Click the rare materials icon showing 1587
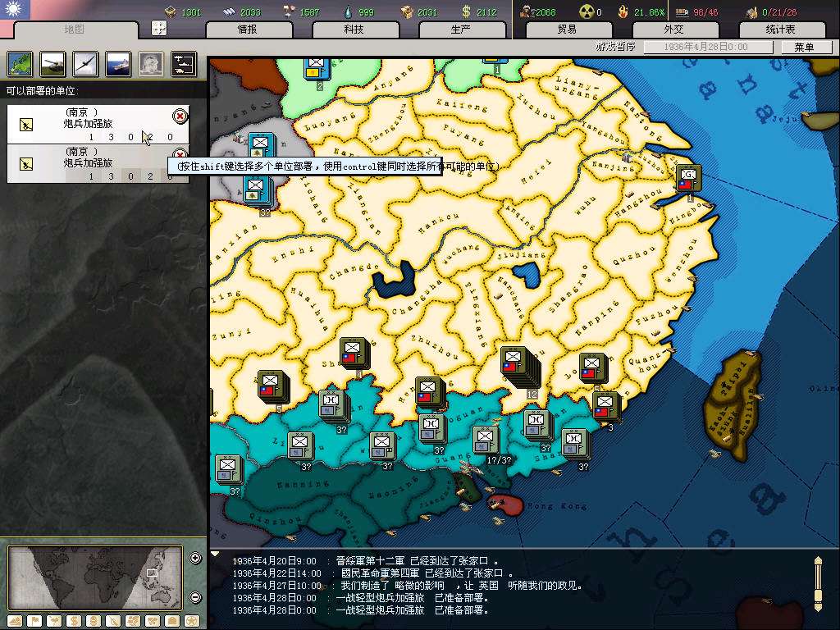The height and width of the screenshot is (630, 840). [290, 11]
